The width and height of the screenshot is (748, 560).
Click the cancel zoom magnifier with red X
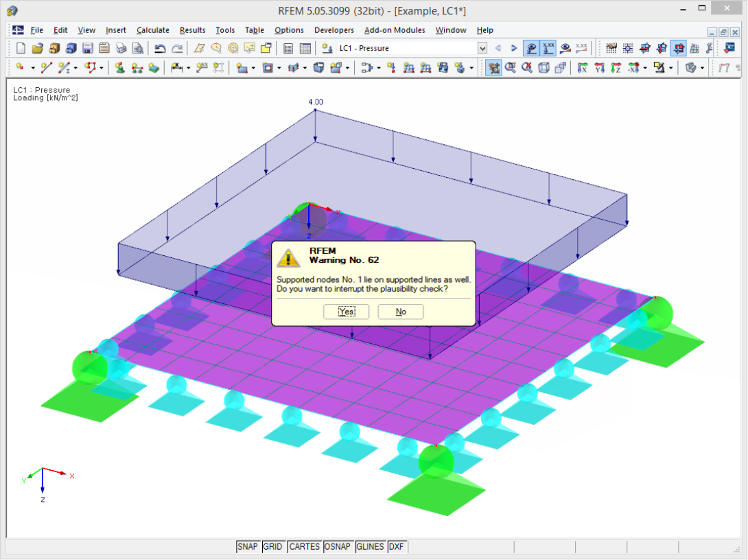[527, 68]
